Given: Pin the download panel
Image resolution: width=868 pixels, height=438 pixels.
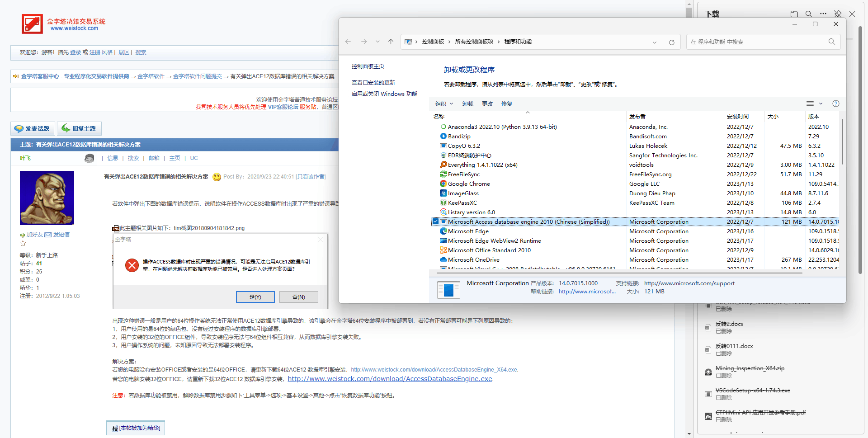Looking at the screenshot, I should coord(838,14).
